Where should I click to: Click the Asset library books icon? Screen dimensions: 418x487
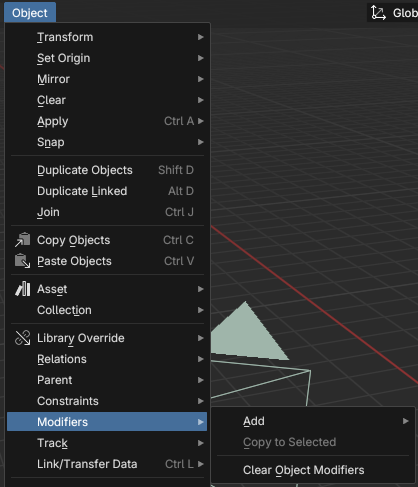pyautogui.click(x=22, y=289)
